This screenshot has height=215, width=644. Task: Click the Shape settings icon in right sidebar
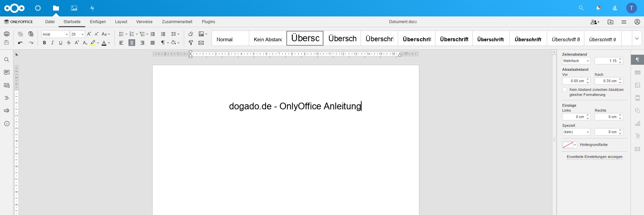[x=637, y=111]
